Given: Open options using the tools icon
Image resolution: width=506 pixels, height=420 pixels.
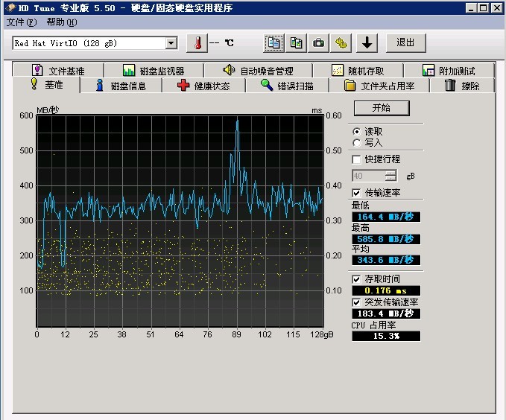Looking at the screenshot, I should (x=341, y=42).
